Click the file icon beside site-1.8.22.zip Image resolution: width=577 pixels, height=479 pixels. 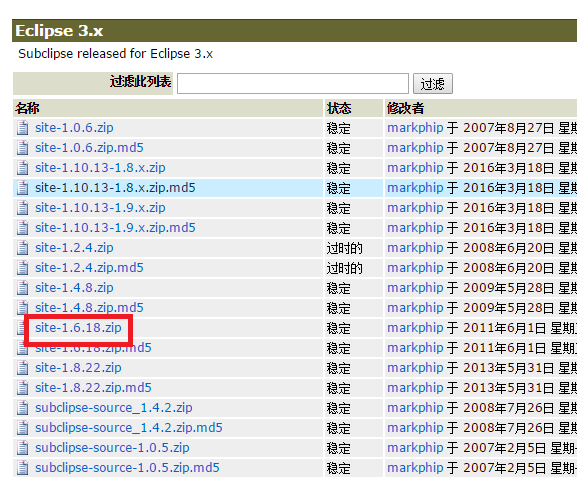[x=22, y=368]
